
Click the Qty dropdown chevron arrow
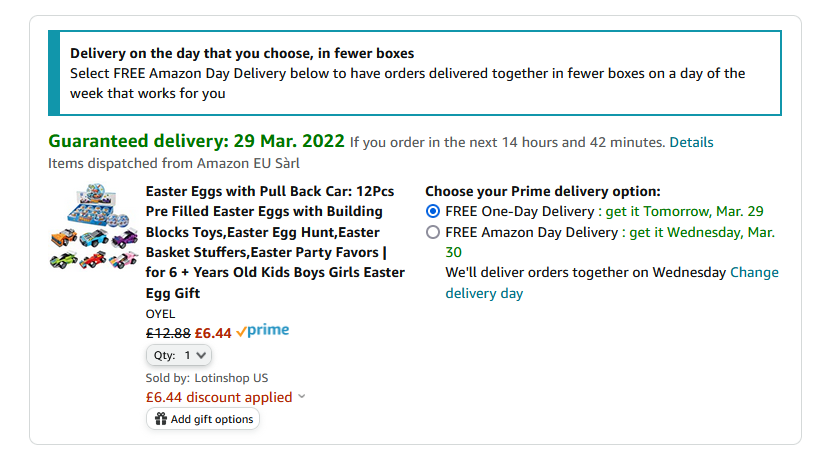pyautogui.click(x=201, y=356)
